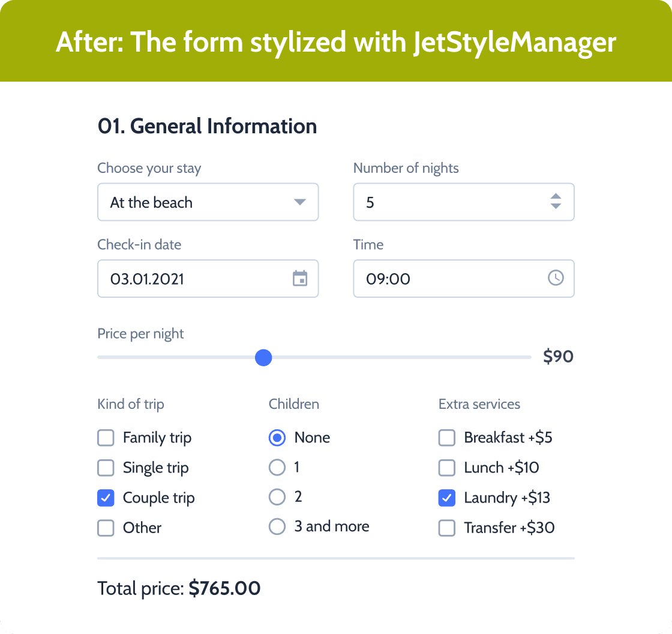The image size is (672, 634).
Task: Select '2' in the Children section
Action: pos(277,497)
